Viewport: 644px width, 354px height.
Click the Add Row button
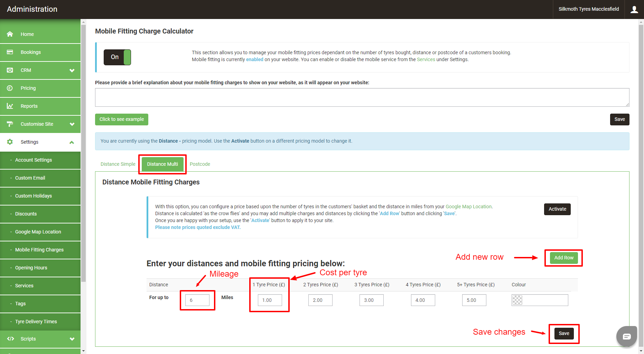564,258
